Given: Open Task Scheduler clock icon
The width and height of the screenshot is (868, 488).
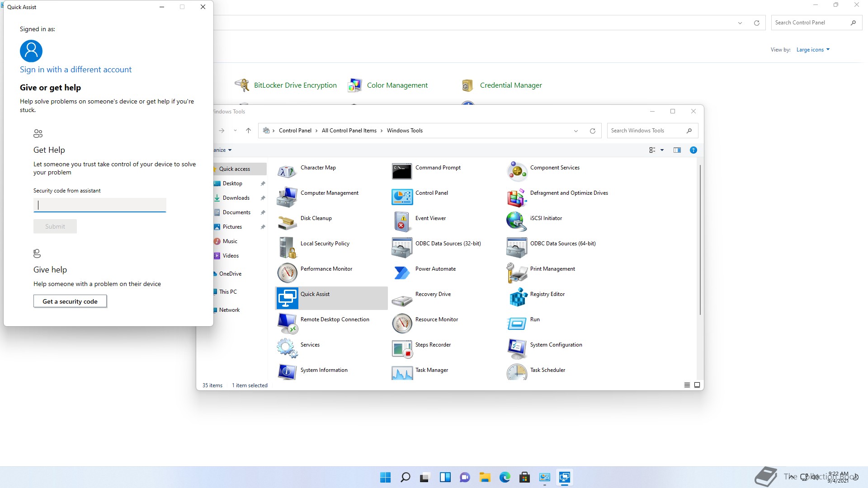Looking at the screenshot, I should 517,372.
